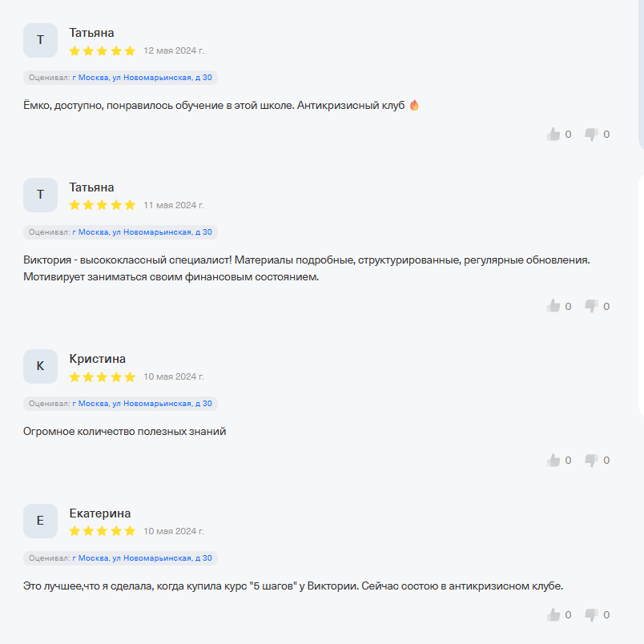The width and height of the screenshot is (644, 644).
Task: Click the reviewer name Кристина
Action: tap(98, 359)
